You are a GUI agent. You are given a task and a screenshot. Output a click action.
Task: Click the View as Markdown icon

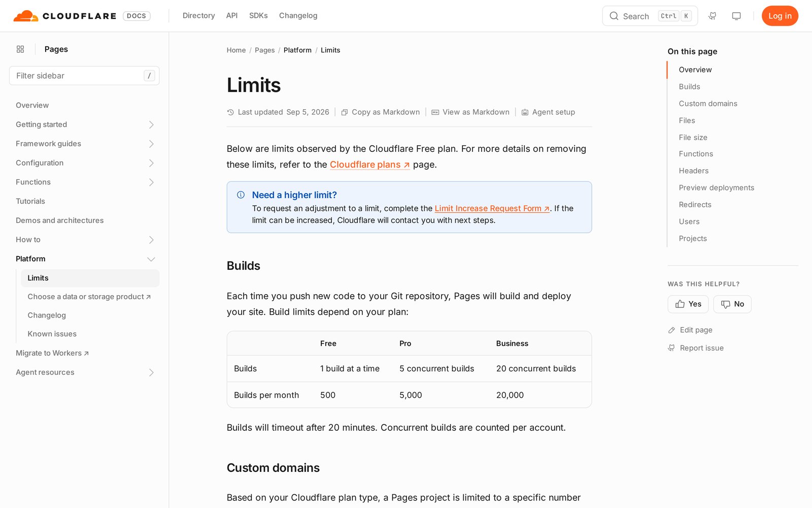point(435,112)
